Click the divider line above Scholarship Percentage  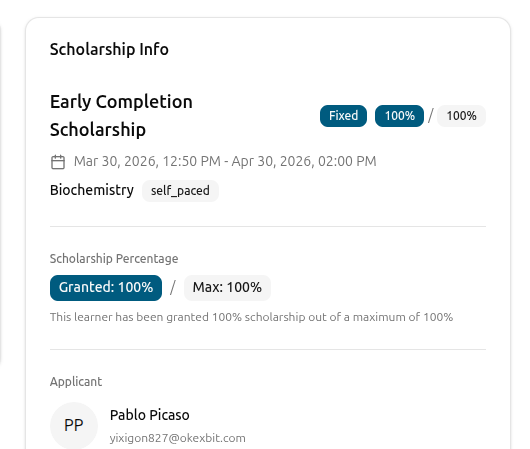point(268,227)
